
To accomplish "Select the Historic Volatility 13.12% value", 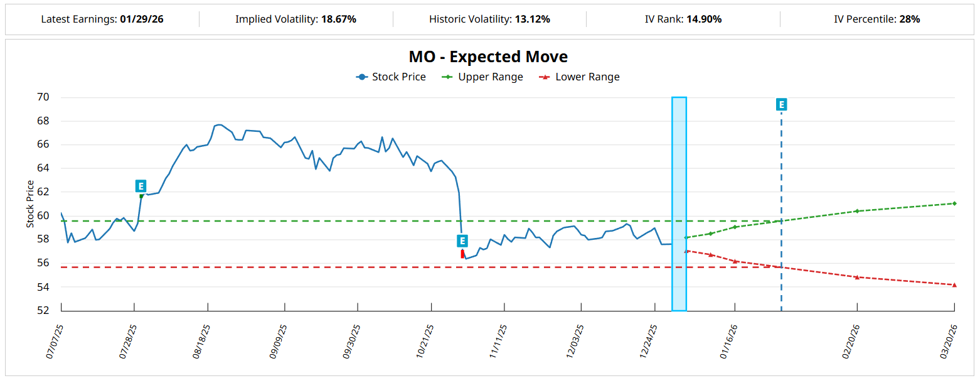I will coord(532,19).
